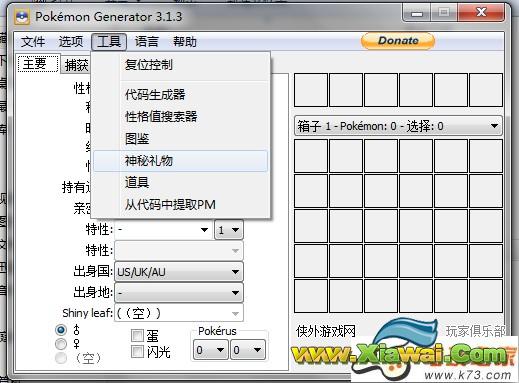
Task: Click the Pokéball app icon in title bar
Action: (x=22, y=17)
